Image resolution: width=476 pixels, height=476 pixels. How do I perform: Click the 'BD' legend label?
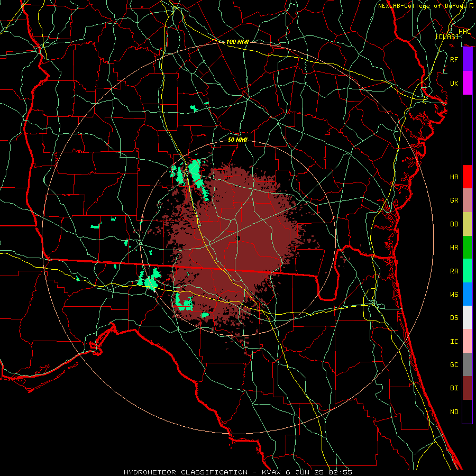tap(454, 224)
